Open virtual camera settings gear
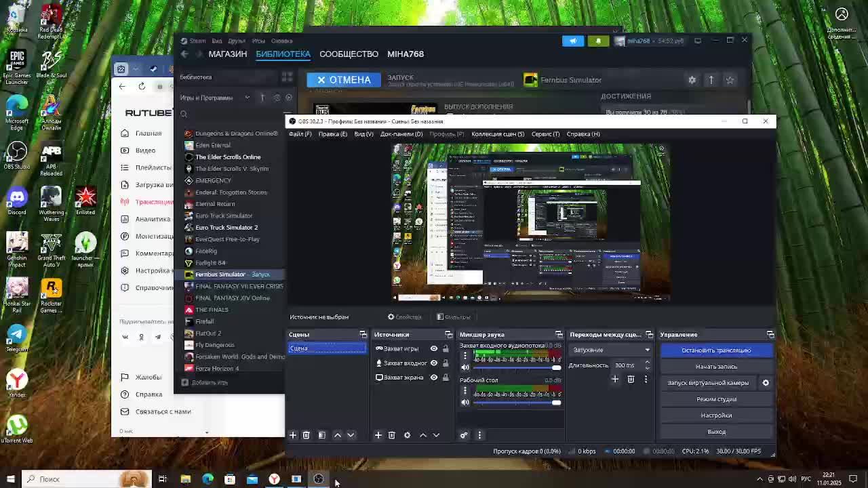The height and width of the screenshot is (488, 868). (766, 383)
